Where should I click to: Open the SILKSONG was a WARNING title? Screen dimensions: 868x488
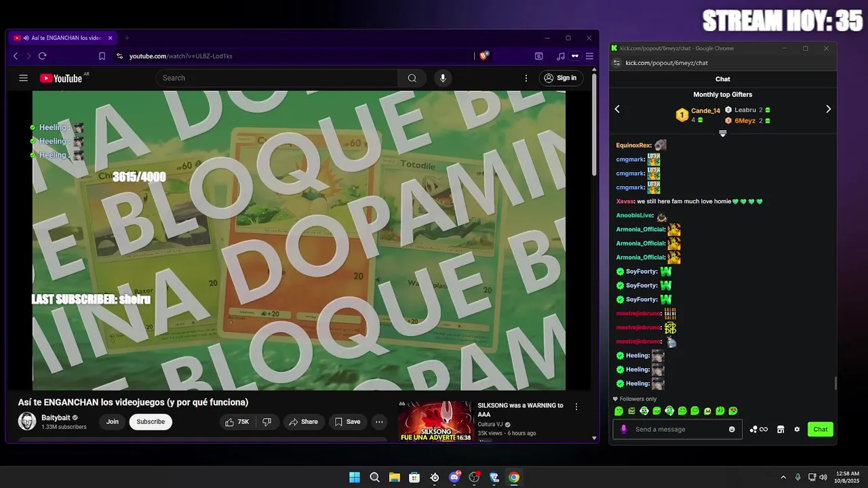[x=520, y=409]
